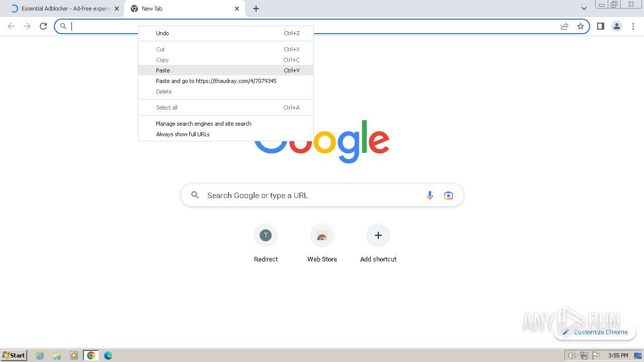The image size is (644, 362).
Task: Open the Redirect shortcut tile
Action: (x=266, y=244)
